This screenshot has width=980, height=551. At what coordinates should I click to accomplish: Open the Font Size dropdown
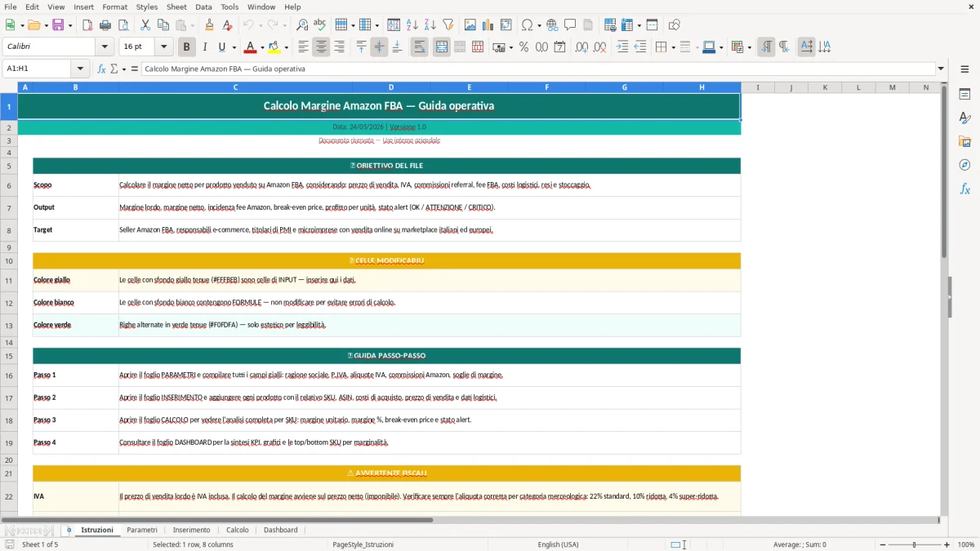(x=164, y=47)
